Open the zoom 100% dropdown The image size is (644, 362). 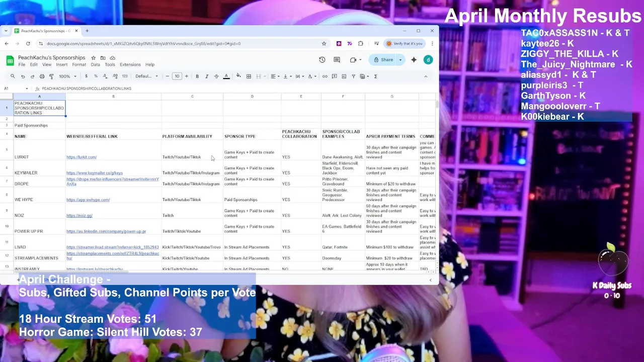(x=67, y=76)
